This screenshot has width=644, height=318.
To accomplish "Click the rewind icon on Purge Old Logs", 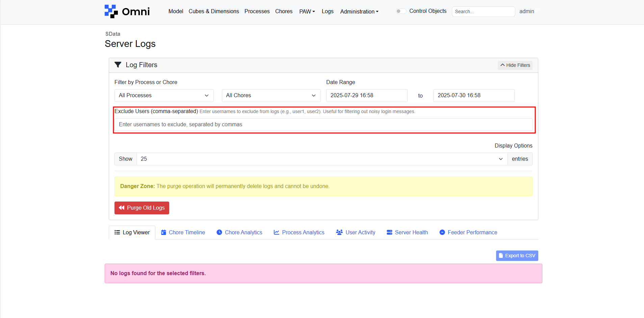I will (122, 208).
